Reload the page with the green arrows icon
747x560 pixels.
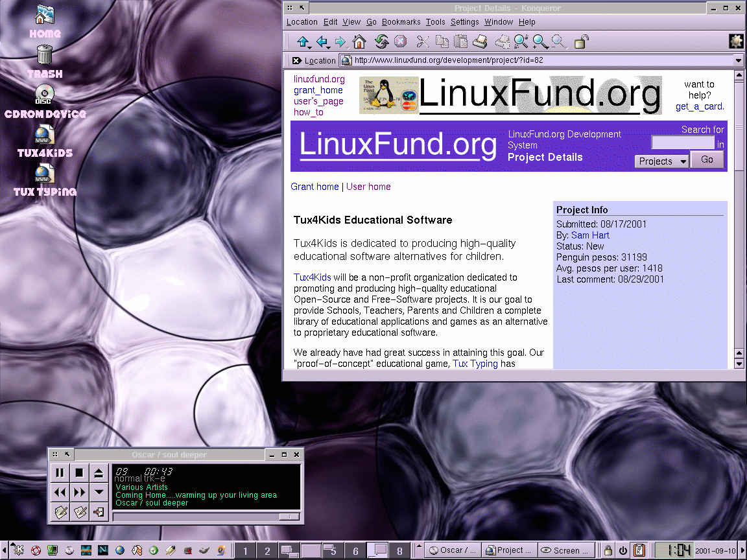[x=381, y=42]
